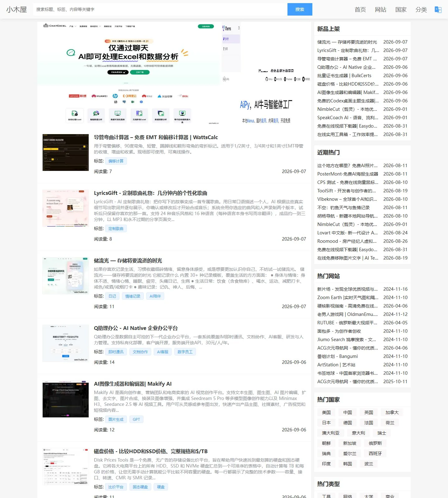The image size is (448, 498).
Task: Select the AI陪伴 tag
Action: point(155,296)
